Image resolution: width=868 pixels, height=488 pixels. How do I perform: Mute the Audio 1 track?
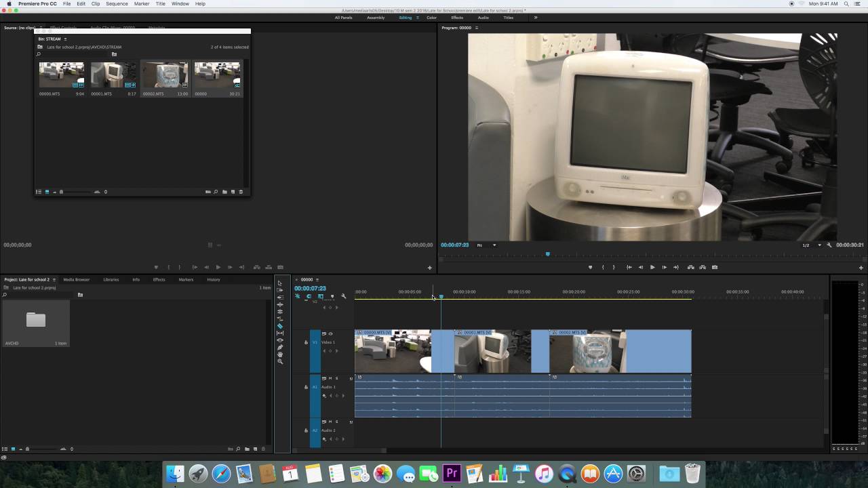tap(330, 378)
